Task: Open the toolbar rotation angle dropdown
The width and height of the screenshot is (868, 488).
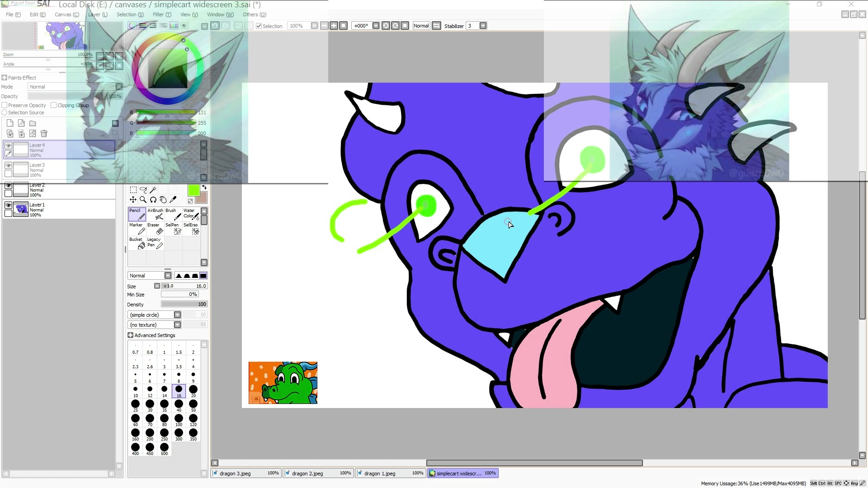Action: coord(376,26)
